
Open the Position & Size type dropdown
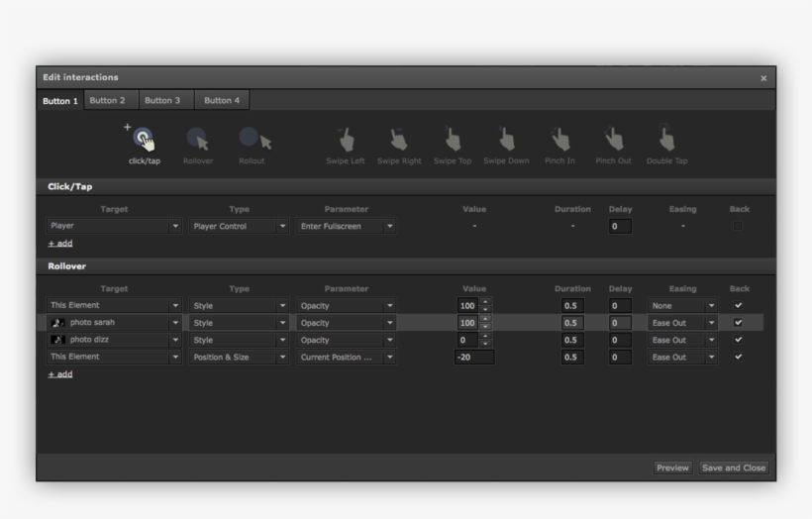tap(239, 358)
